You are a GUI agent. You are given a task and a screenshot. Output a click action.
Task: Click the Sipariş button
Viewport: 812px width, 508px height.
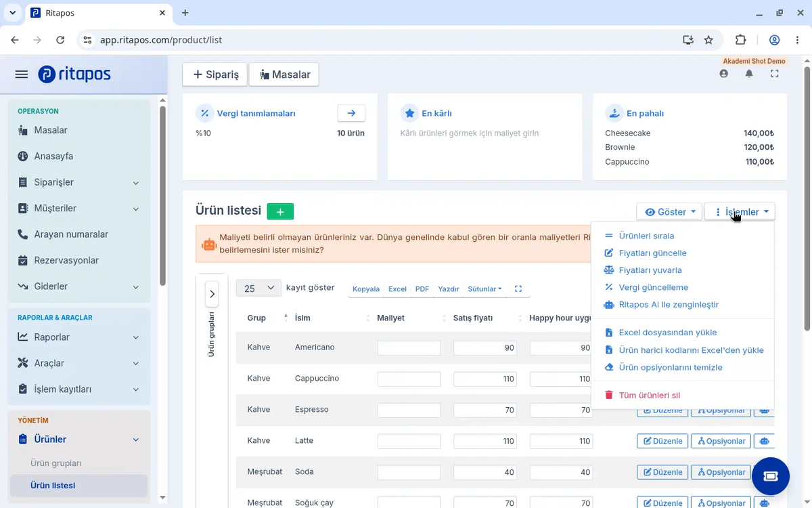click(x=215, y=75)
